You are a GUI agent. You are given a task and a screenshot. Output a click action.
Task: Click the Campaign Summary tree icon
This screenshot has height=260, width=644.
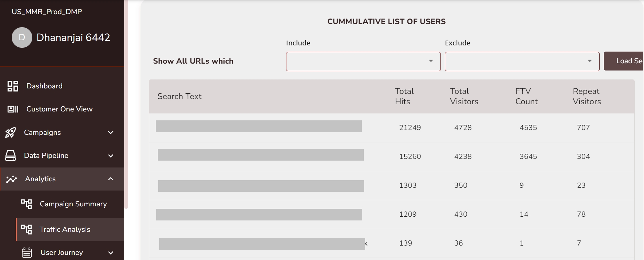tap(26, 204)
